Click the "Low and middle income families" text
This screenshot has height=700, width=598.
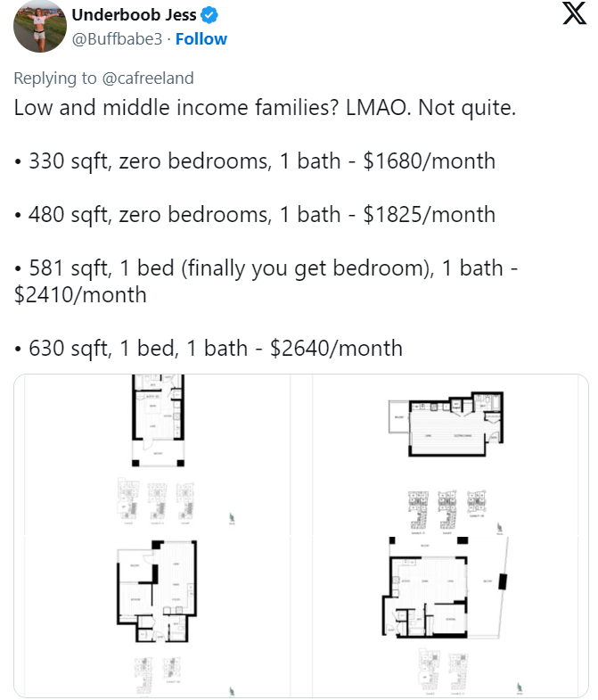(x=176, y=108)
